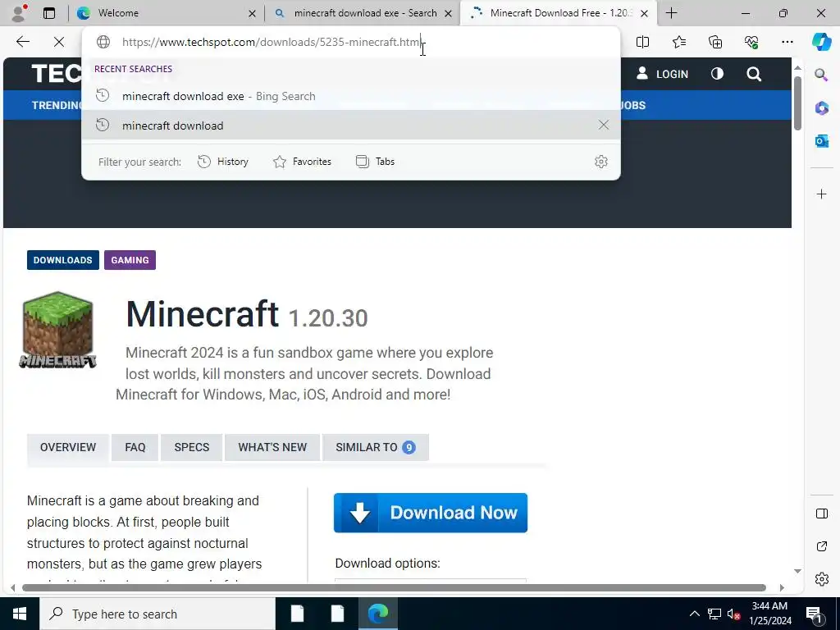The width and height of the screenshot is (840, 630).
Task: Open Microsoft Edge from the taskbar
Action: 377,614
